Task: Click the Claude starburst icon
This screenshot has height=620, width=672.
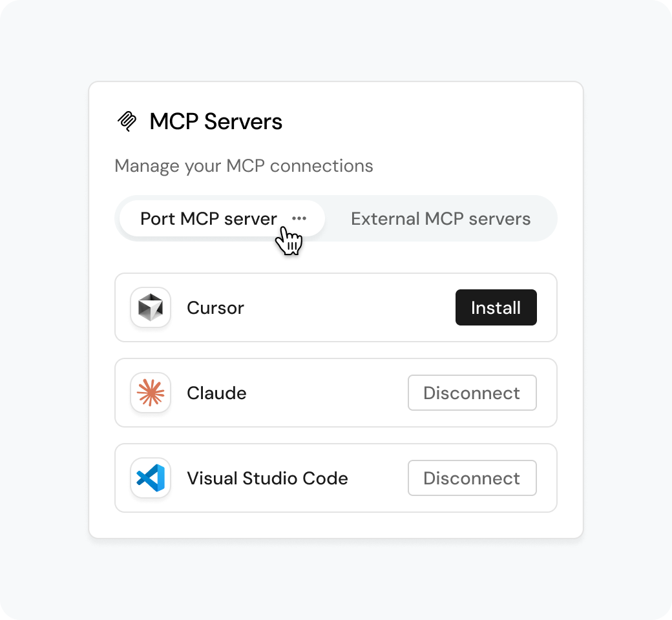Action: pyautogui.click(x=151, y=393)
